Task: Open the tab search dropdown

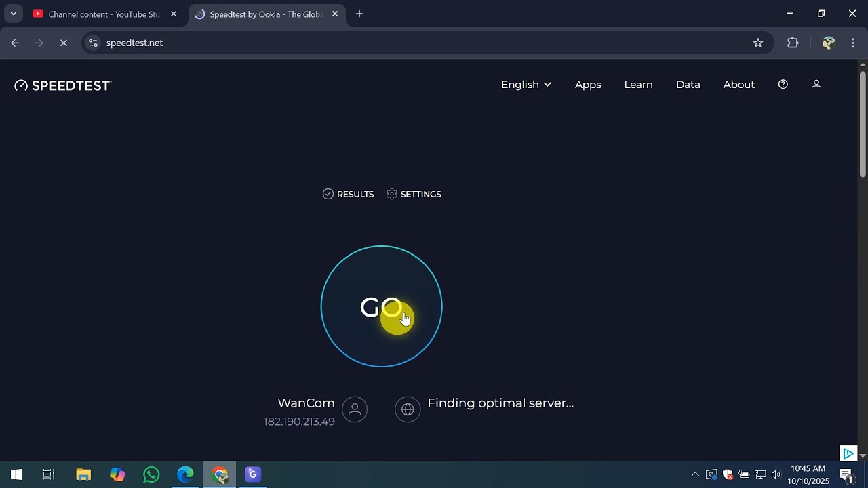Action: tap(13, 14)
